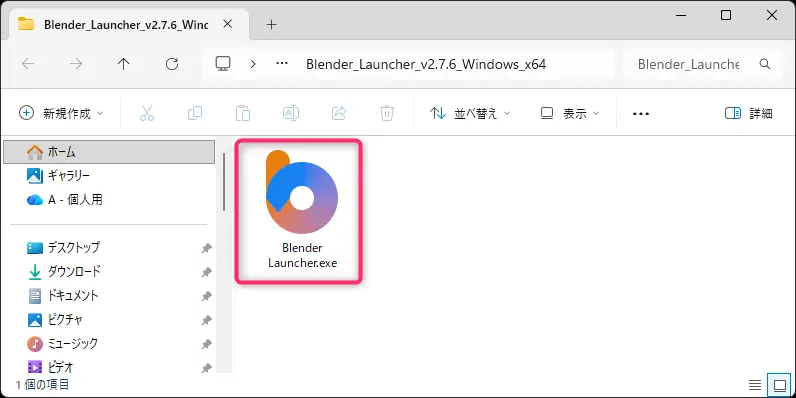
Task: Go up one folder level
Action: (x=124, y=64)
